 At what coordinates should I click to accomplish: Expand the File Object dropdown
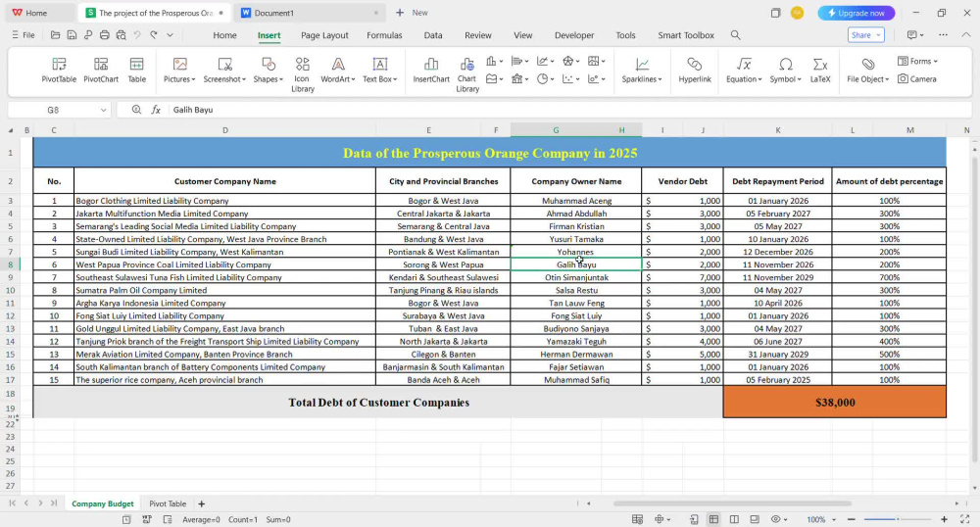(x=868, y=70)
